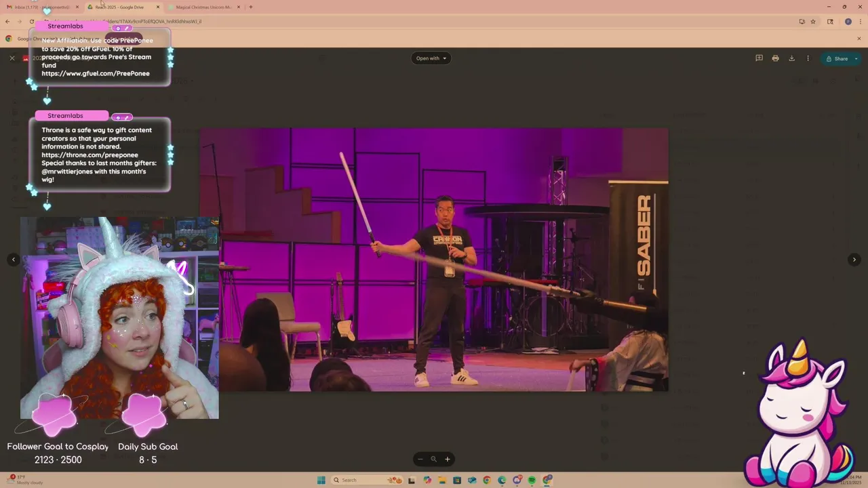
Task: Click the taskbar clock and date
Action: click(850, 480)
